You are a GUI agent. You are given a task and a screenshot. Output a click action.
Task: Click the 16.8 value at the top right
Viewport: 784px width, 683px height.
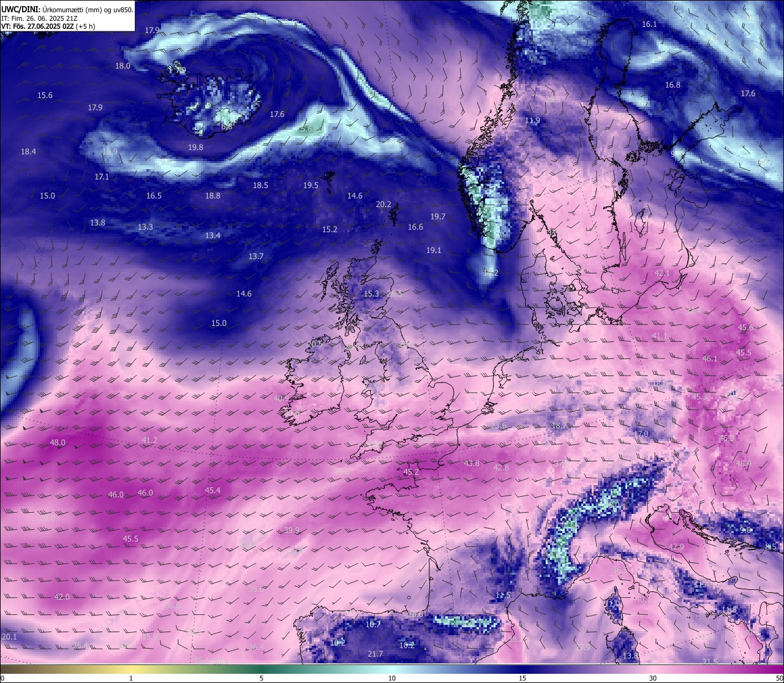673,85
